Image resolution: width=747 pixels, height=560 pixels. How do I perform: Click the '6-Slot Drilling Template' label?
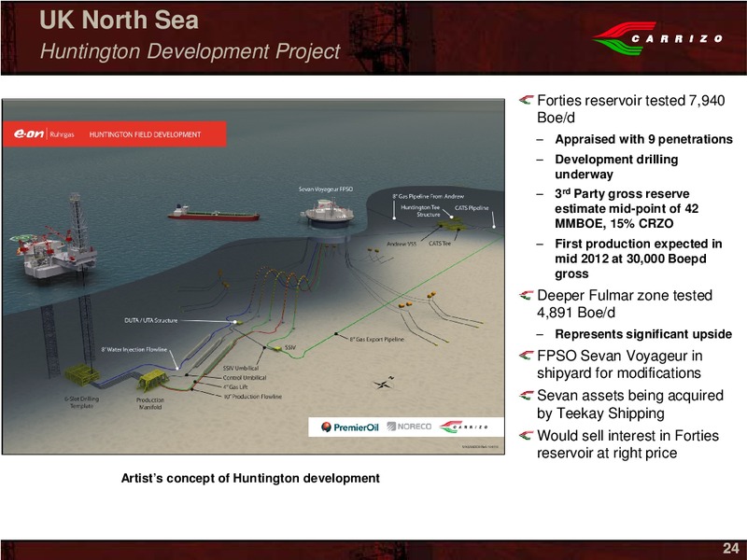pyautogui.click(x=81, y=402)
